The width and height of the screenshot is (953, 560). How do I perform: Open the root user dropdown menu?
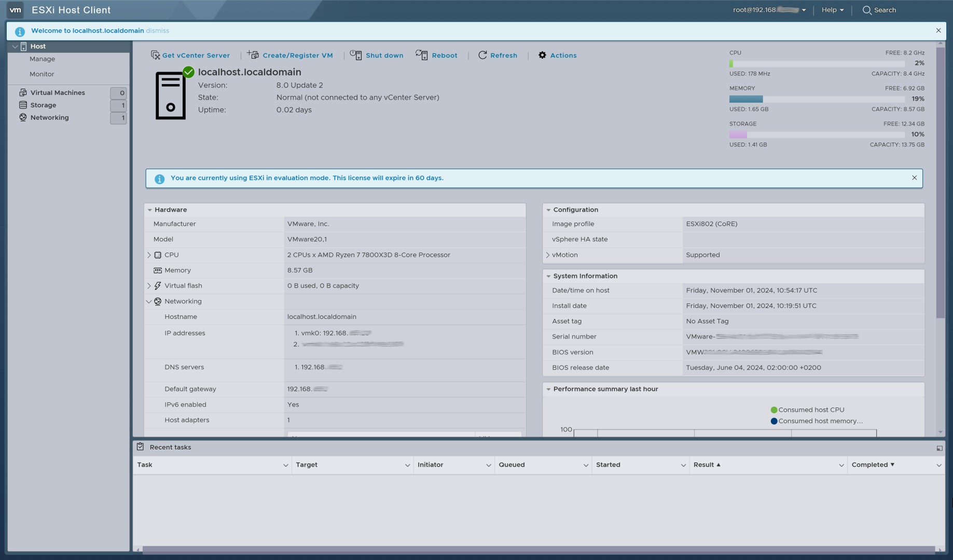[x=769, y=10]
